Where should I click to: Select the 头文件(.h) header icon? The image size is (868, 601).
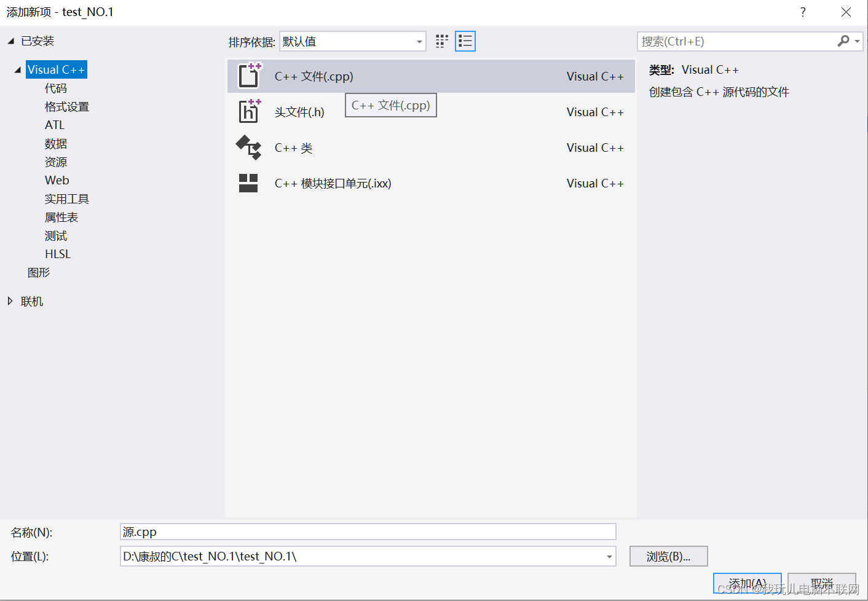click(x=250, y=111)
